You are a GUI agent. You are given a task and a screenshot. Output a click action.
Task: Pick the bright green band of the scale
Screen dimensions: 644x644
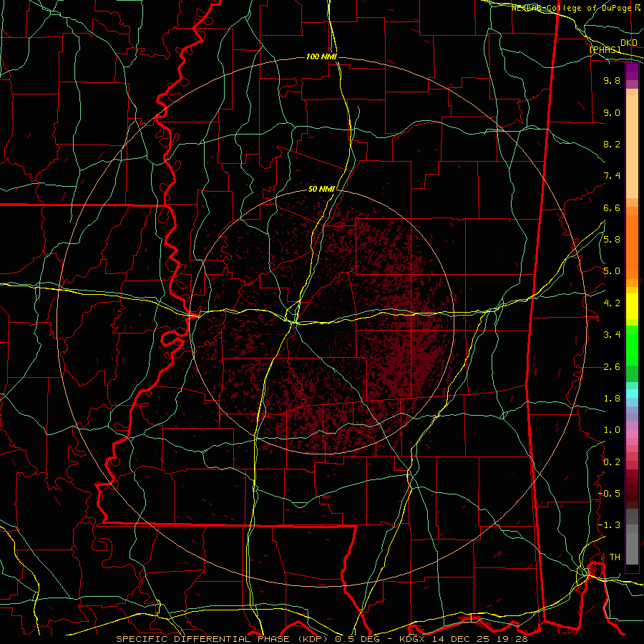point(632,344)
